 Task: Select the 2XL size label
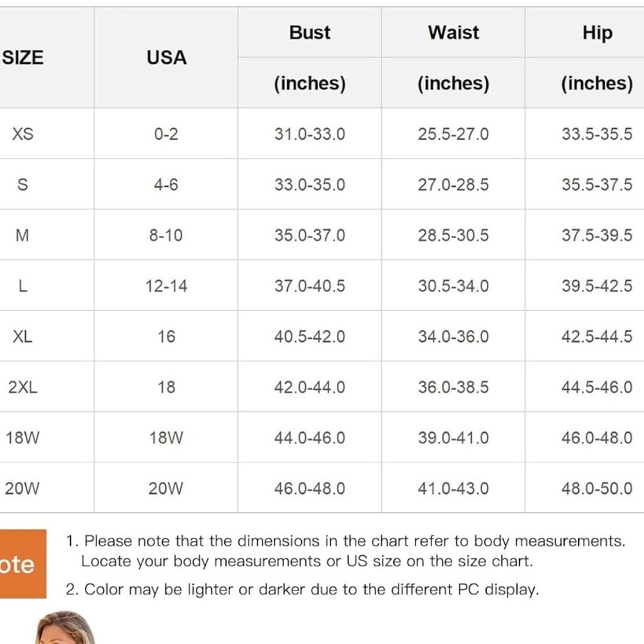click(x=23, y=387)
